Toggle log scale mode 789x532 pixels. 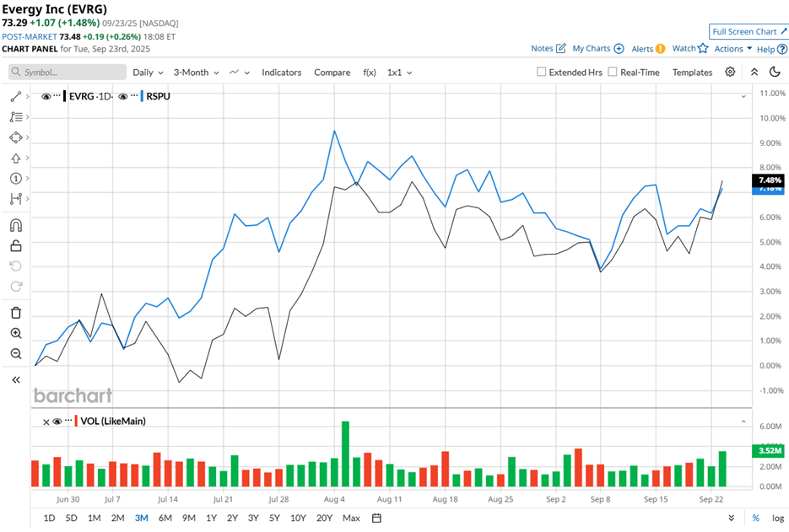coord(778,518)
